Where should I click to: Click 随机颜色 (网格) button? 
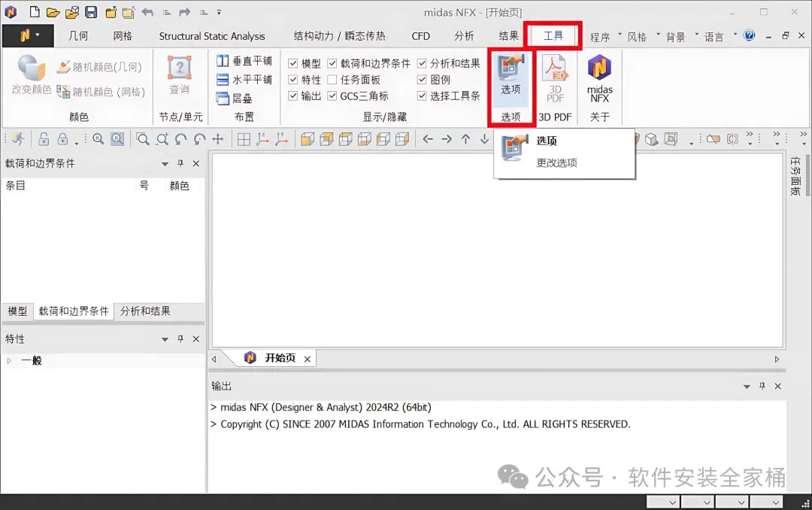(x=101, y=92)
